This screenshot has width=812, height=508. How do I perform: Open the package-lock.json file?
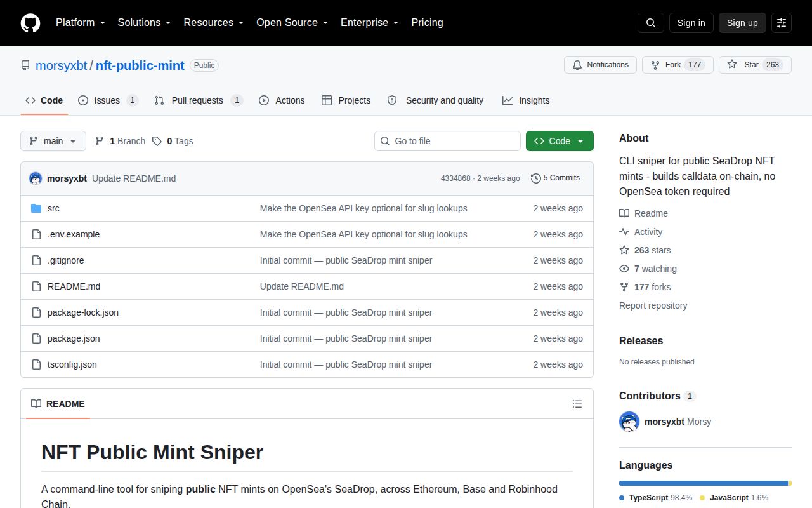coord(83,312)
